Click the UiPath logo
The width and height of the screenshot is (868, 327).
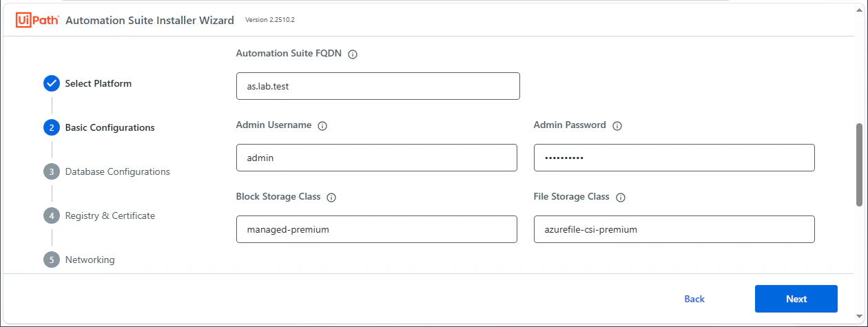coord(37,20)
